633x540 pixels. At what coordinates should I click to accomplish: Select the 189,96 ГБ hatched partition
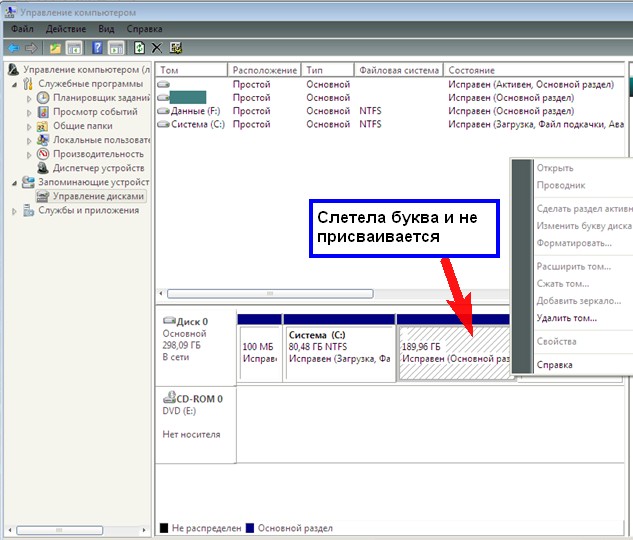pos(454,352)
